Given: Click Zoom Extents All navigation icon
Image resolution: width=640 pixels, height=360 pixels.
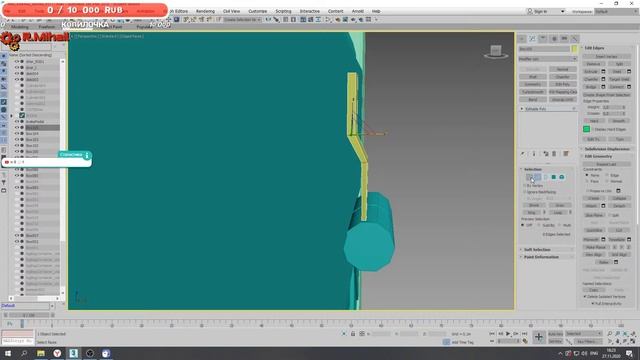Looking at the screenshot, I should 633,334.
